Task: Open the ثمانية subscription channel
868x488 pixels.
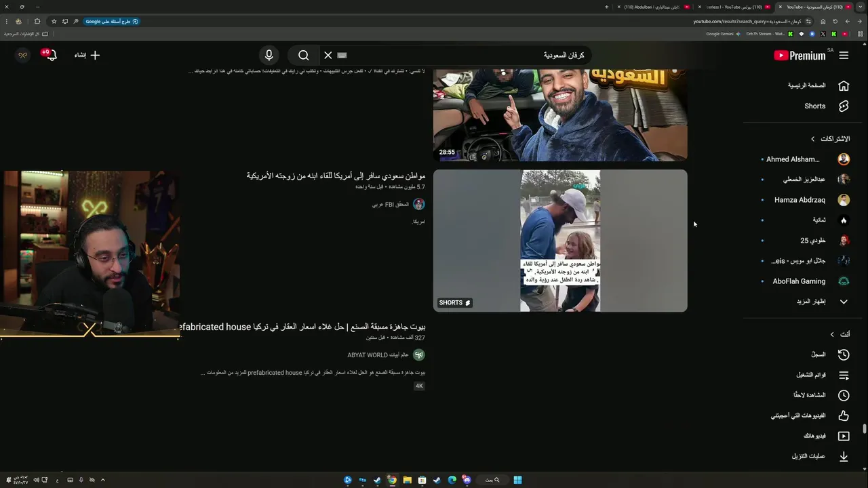Action: [804, 220]
